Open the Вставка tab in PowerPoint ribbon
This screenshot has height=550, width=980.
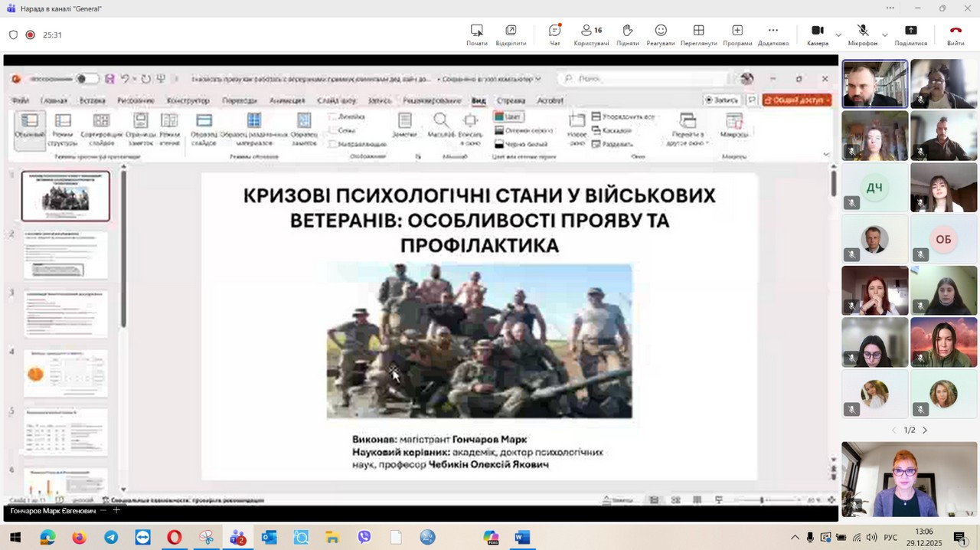pyautogui.click(x=92, y=100)
